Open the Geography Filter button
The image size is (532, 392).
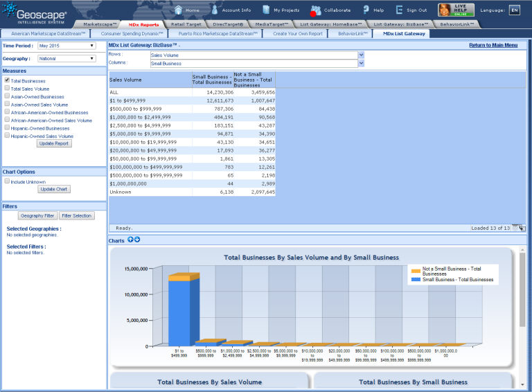click(x=37, y=215)
